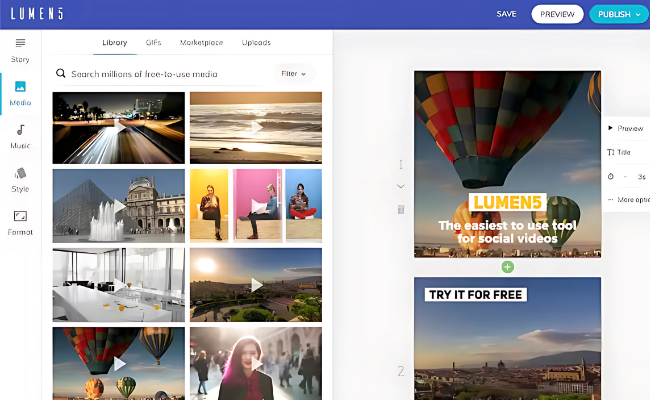
Task: Click the More options ellipsis icon
Action: tap(611, 199)
